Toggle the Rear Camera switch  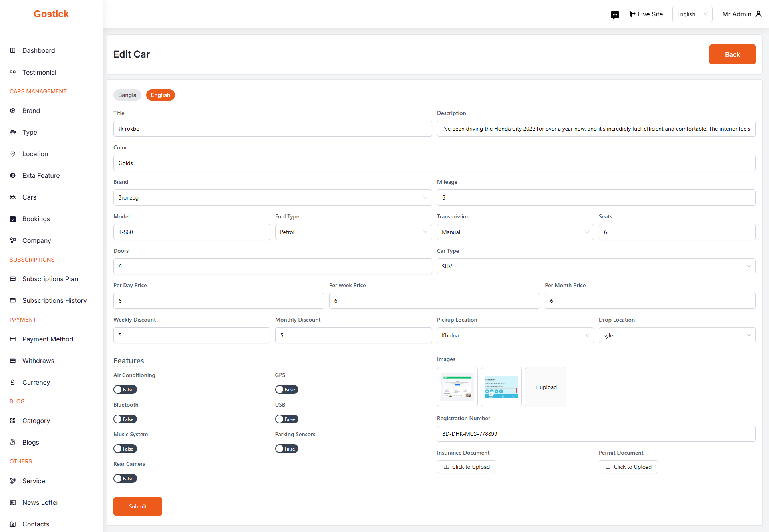point(125,478)
